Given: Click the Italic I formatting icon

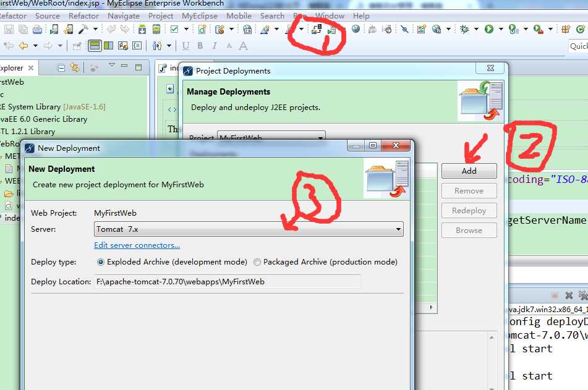Looking at the screenshot, I should pos(215,46).
